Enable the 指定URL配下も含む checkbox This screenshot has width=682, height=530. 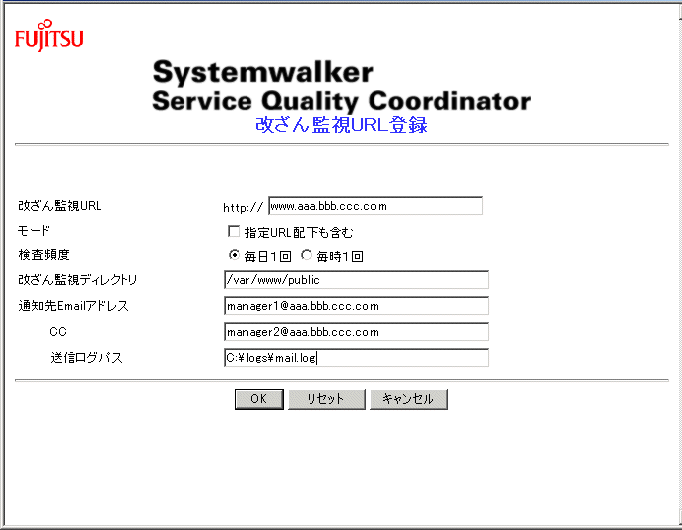(x=234, y=232)
